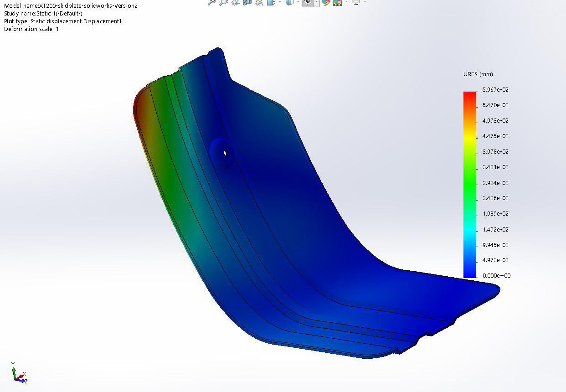
Task: Click the Apply Scene icon
Action: pyautogui.click(x=337, y=2)
